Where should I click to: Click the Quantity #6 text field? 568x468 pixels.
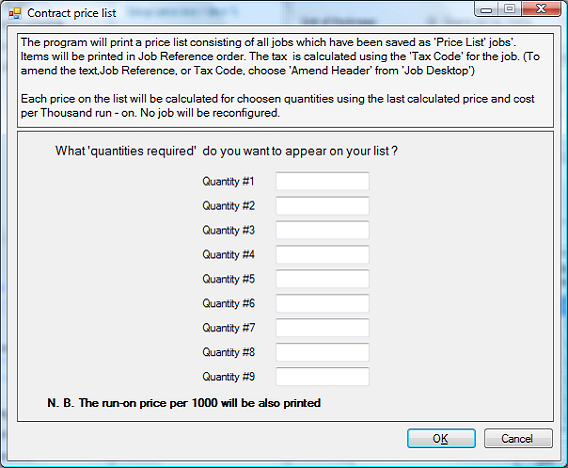click(x=322, y=303)
